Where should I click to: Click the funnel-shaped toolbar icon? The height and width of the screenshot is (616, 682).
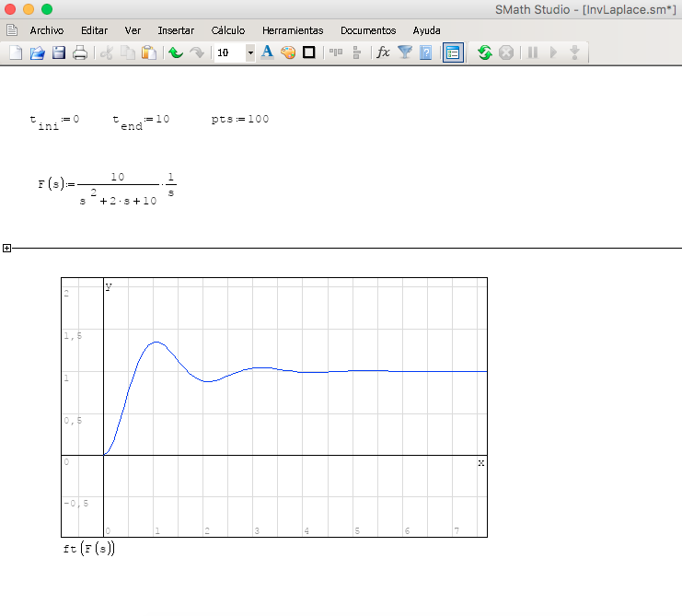404,52
